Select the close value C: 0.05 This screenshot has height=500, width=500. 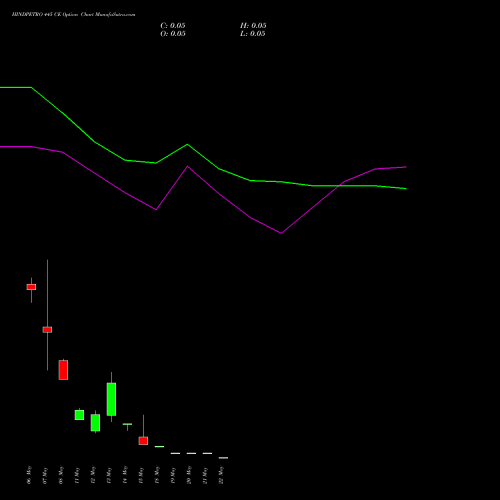173,26
